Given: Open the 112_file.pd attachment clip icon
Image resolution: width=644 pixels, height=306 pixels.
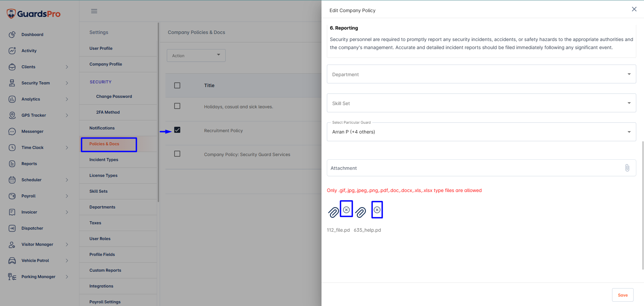Looking at the screenshot, I should tap(334, 212).
